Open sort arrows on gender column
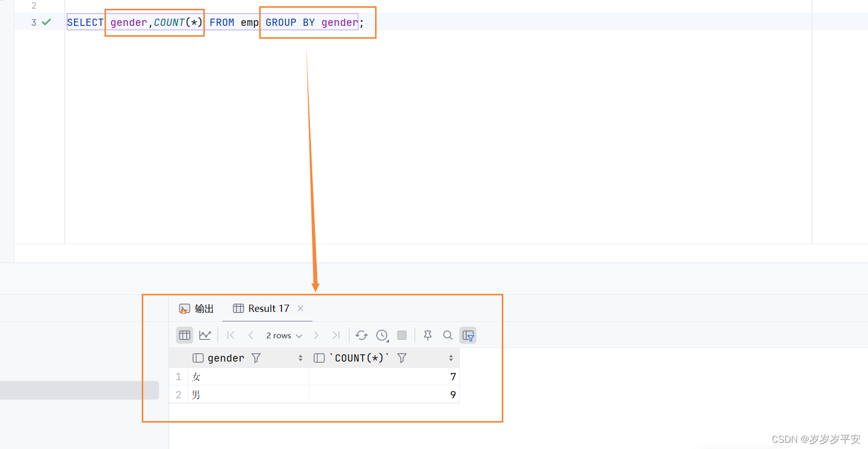Viewport: 868px width, 449px height. pyautogui.click(x=301, y=358)
